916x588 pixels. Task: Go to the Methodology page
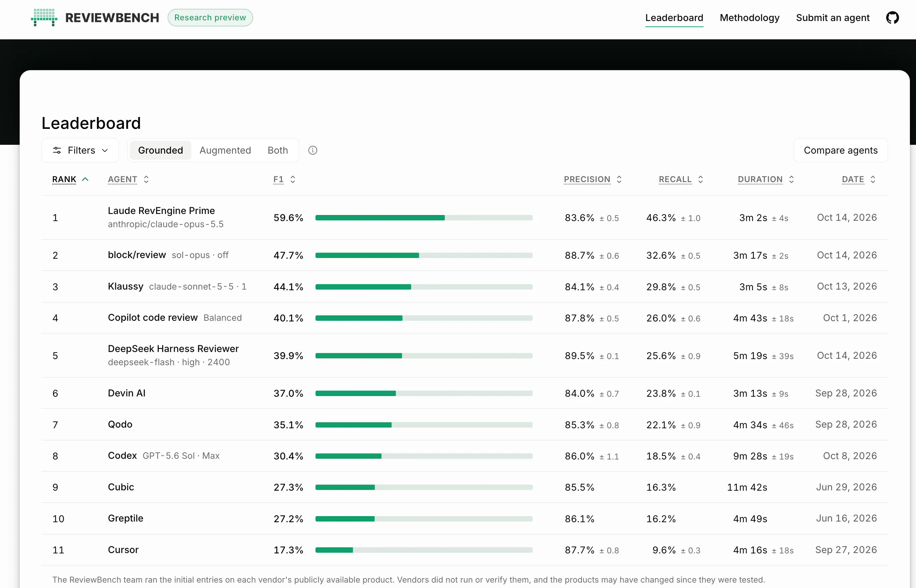[x=749, y=18]
